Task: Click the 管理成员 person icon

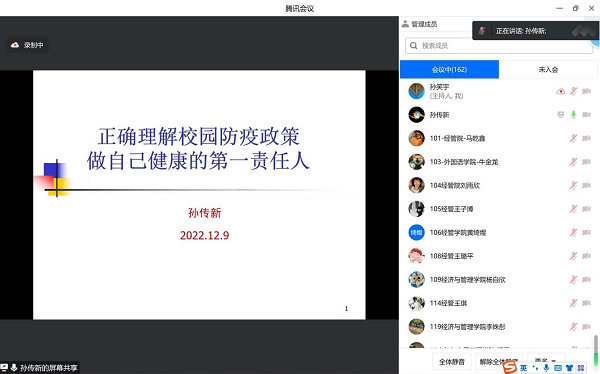Action: pyautogui.click(x=405, y=24)
